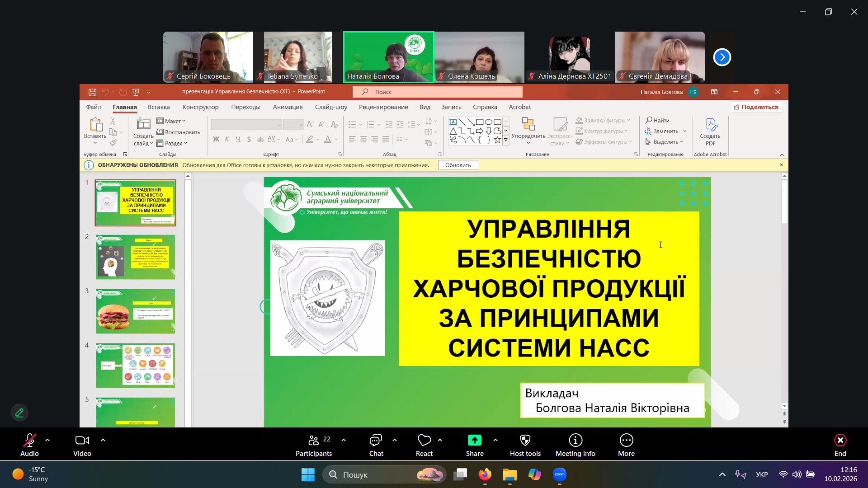Unmute microphone with Audio icon
This screenshot has width=868, height=488.
click(29, 441)
